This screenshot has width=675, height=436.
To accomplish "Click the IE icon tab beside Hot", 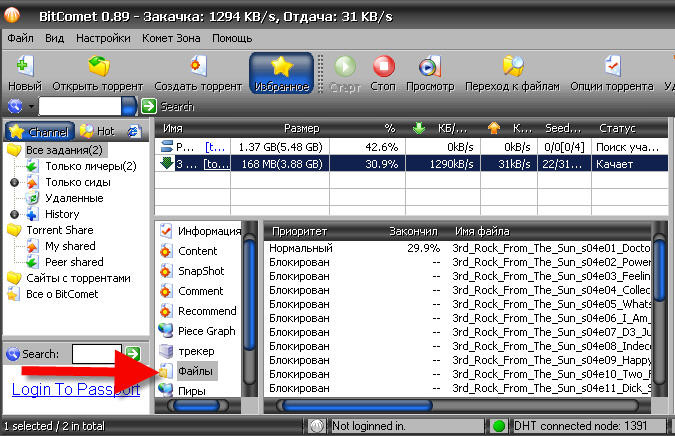I will tap(134, 131).
